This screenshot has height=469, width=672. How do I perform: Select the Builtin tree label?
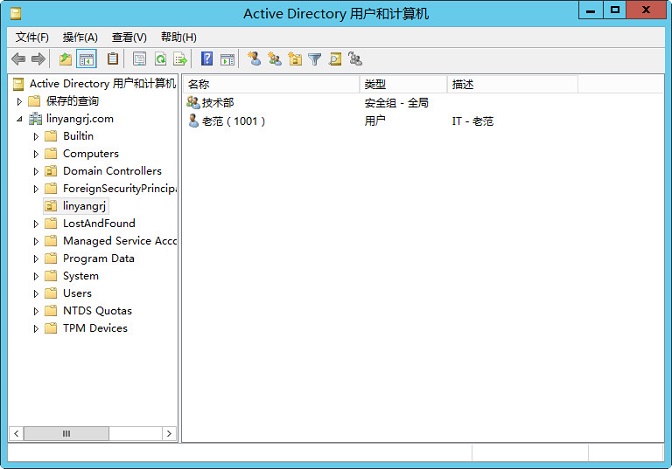click(x=78, y=136)
